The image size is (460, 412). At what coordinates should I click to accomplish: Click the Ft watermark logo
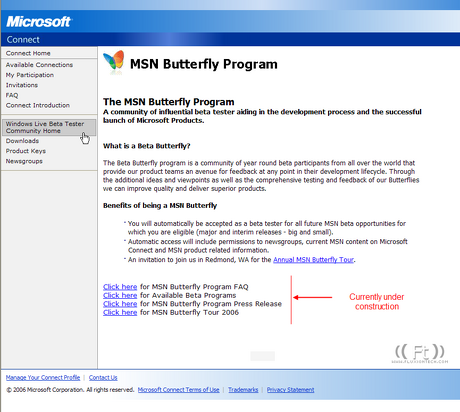(420, 353)
